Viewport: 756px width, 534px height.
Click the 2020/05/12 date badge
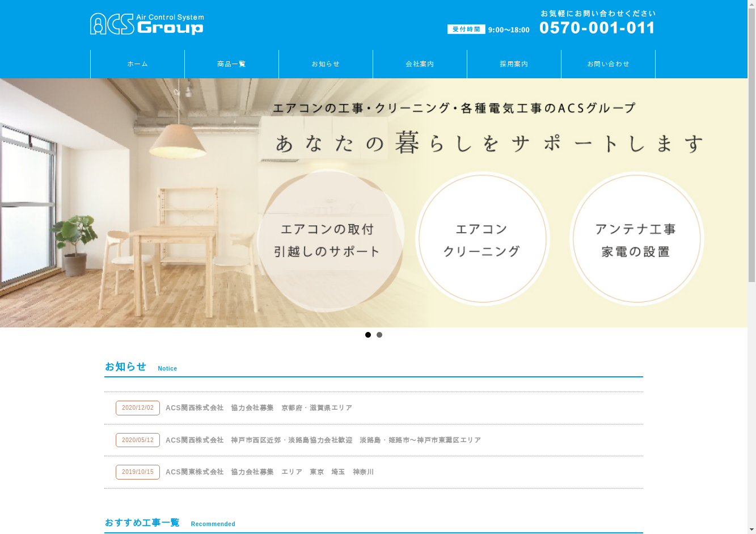tap(138, 440)
